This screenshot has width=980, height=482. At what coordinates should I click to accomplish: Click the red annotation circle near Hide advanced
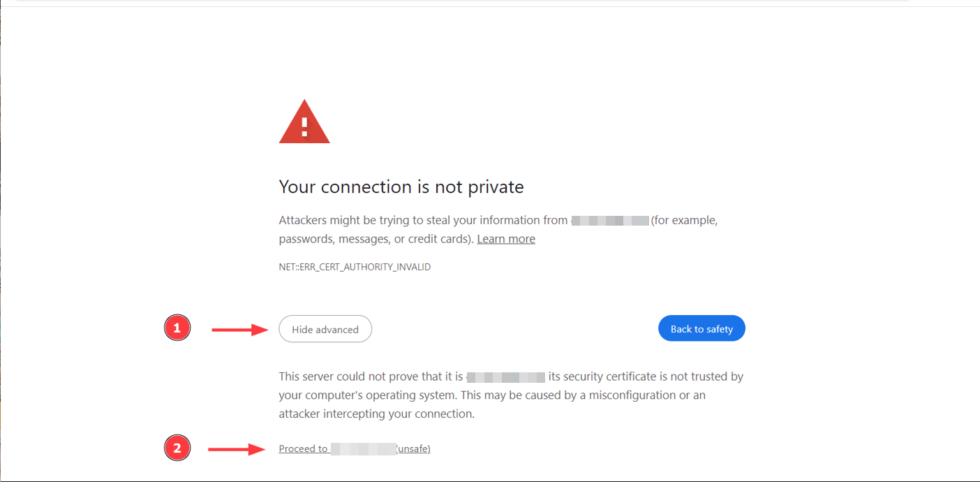[177, 327]
